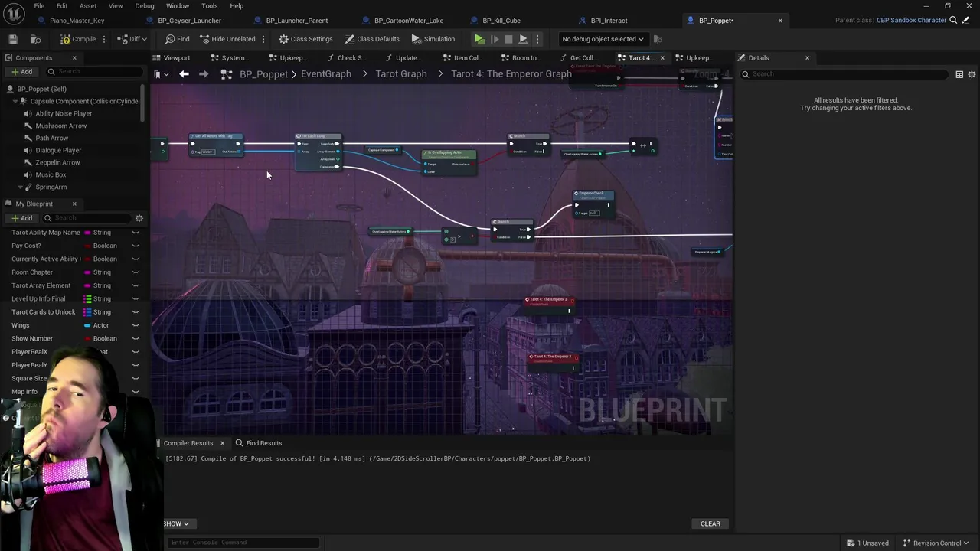The height and width of the screenshot is (551, 980).
Task: Open My Blueprint settings gear
Action: pos(139,218)
